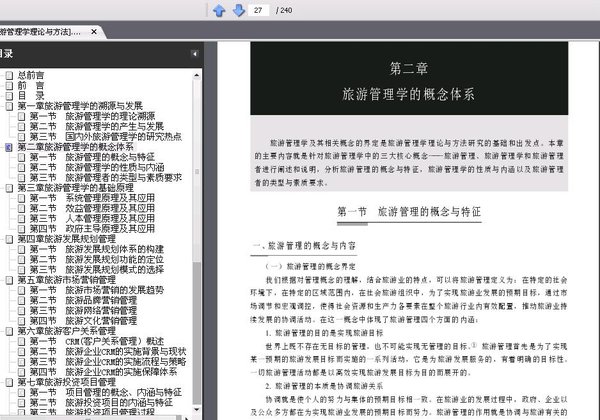The height and width of the screenshot is (420, 600).
Task: Open bookmark 前 言
Action: pos(31,85)
